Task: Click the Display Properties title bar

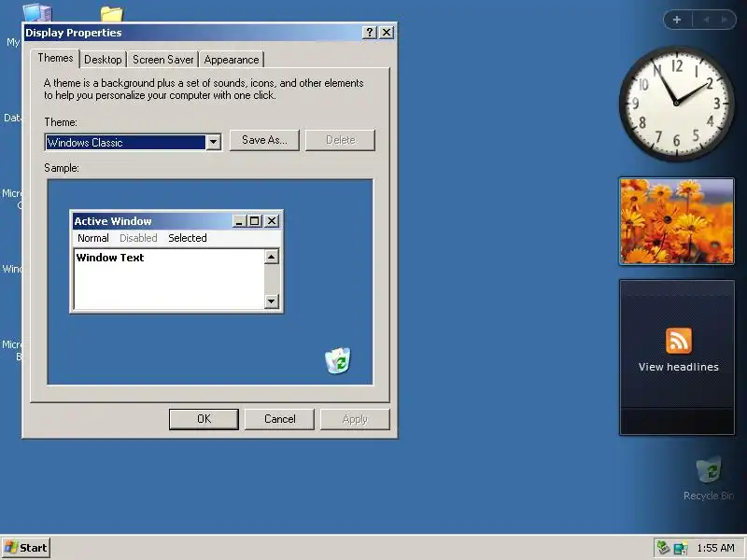Action: 192,33
